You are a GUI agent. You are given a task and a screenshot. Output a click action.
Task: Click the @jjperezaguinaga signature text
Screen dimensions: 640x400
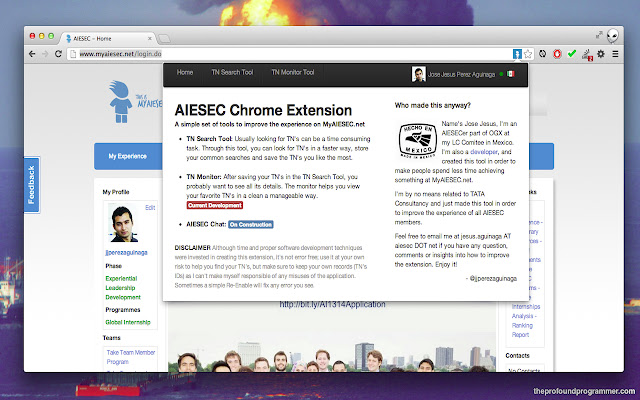[491, 279]
